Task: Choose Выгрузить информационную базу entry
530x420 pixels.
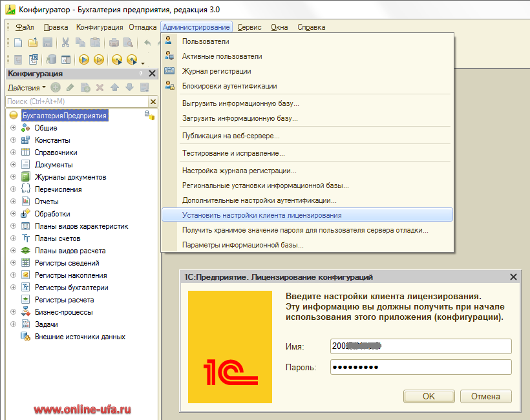Action: coord(307,103)
